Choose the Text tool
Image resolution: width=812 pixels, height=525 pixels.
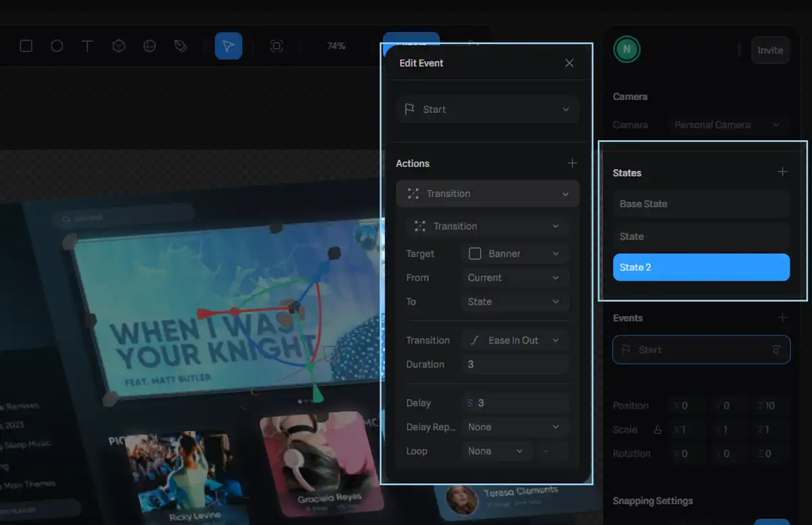(87, 46)
